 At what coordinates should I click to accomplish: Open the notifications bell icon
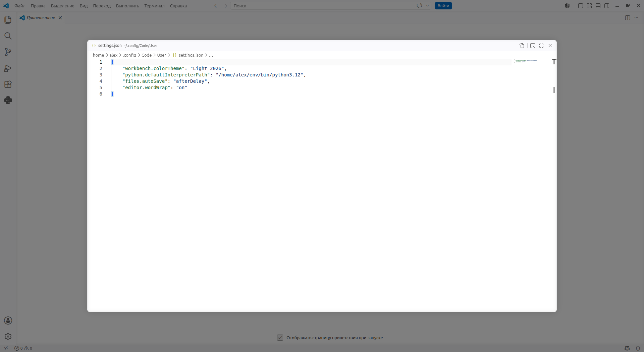coord(638,348)
